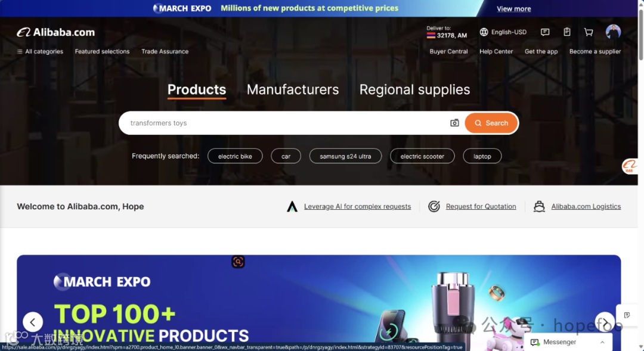Screen dimensions: 644x351
Task: Click the Alibaba.com logo
Action: point(56,32)
